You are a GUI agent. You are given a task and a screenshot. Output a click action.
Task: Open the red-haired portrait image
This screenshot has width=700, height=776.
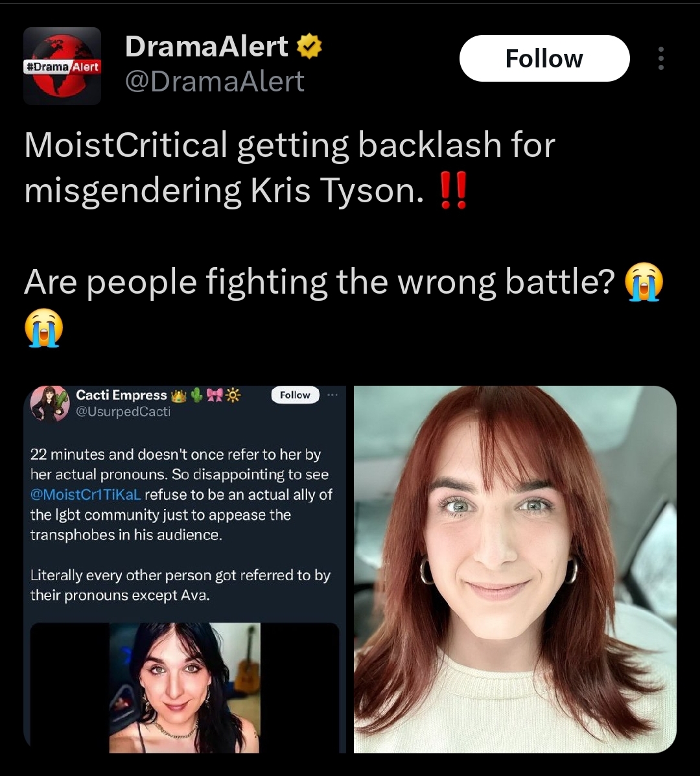coord(515,569)
